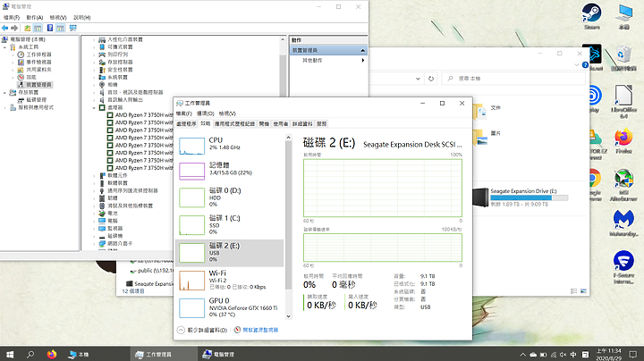Select GPU 0 GeForce GTX 1660 Ti
Screen dimensions: 644x361
230,307
